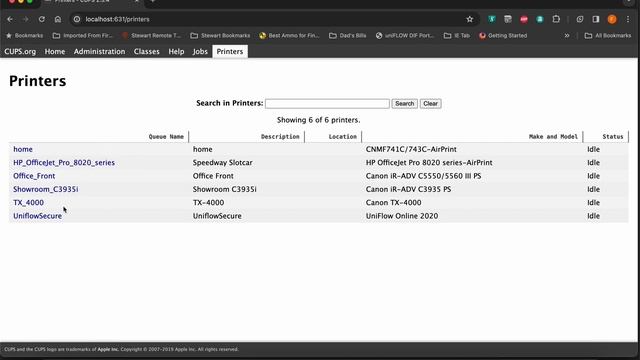This screenshot has width=640, height=360.
Task: Click the Clear button
Action: click(431, 104)
